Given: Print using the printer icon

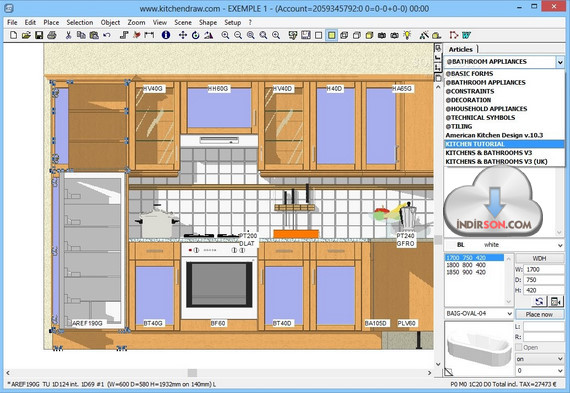Looking at the screenshot, I should tap(52, 35).
